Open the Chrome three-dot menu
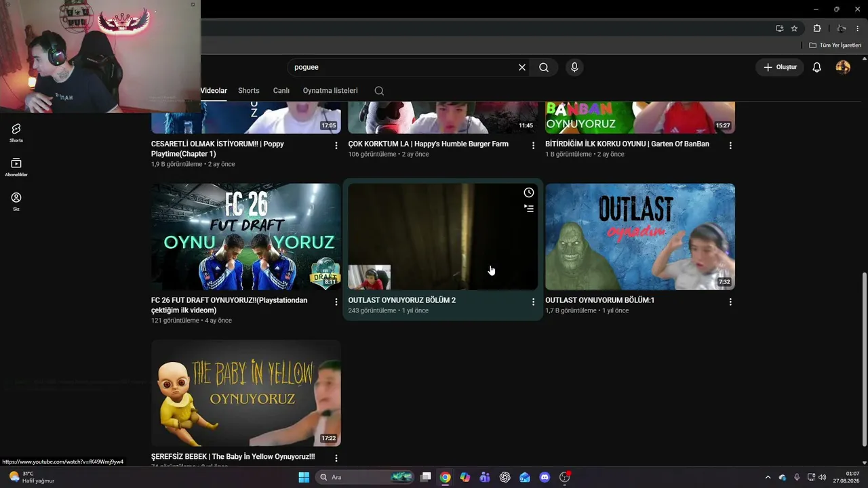Screen dimensions: 868x488 pos(858,28)
